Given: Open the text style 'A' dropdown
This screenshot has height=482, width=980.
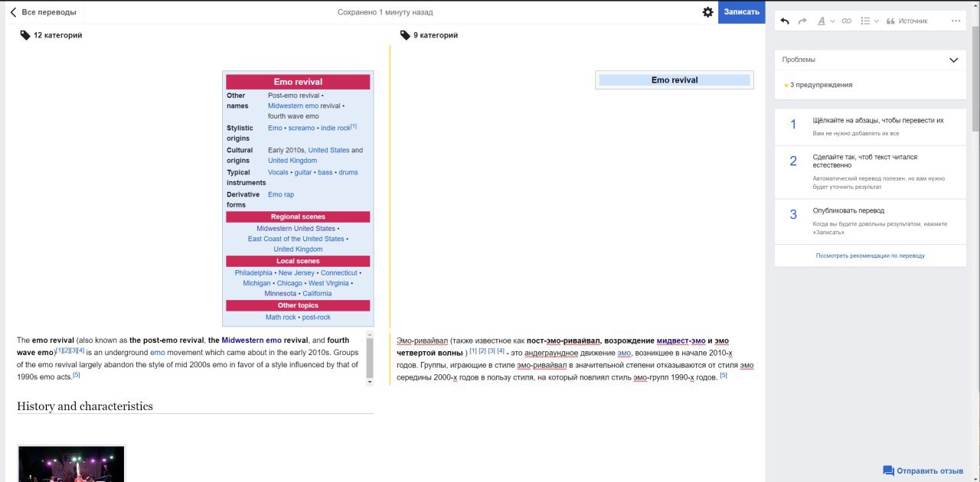Looking at the screenshot, I should tap(825, 21).
